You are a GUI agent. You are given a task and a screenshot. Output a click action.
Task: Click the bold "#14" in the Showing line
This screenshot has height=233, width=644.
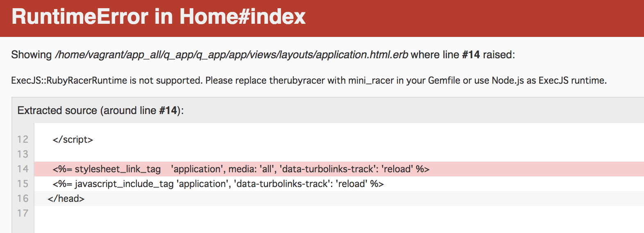point(471,55)
